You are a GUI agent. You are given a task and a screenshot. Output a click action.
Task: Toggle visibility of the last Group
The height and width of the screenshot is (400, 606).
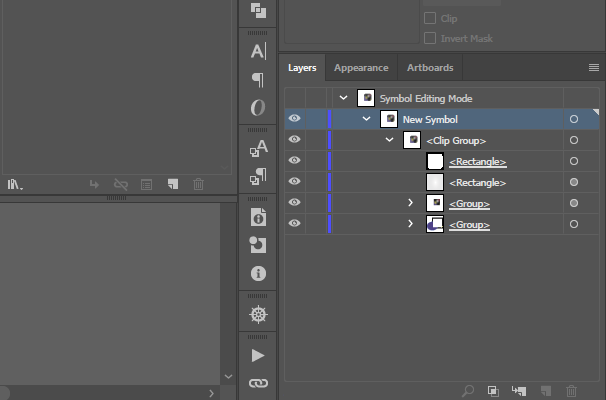[x=294, y=223]
